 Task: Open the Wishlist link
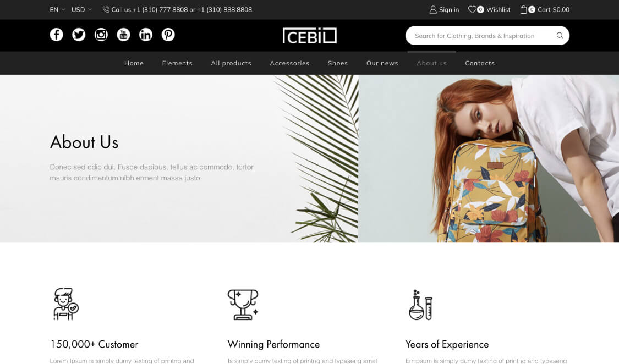pos(489,9)
